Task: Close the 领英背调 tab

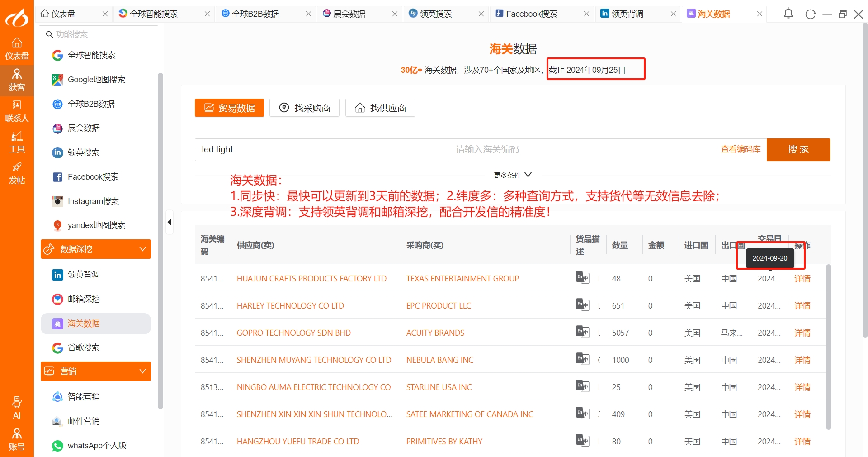Action: 674,14
